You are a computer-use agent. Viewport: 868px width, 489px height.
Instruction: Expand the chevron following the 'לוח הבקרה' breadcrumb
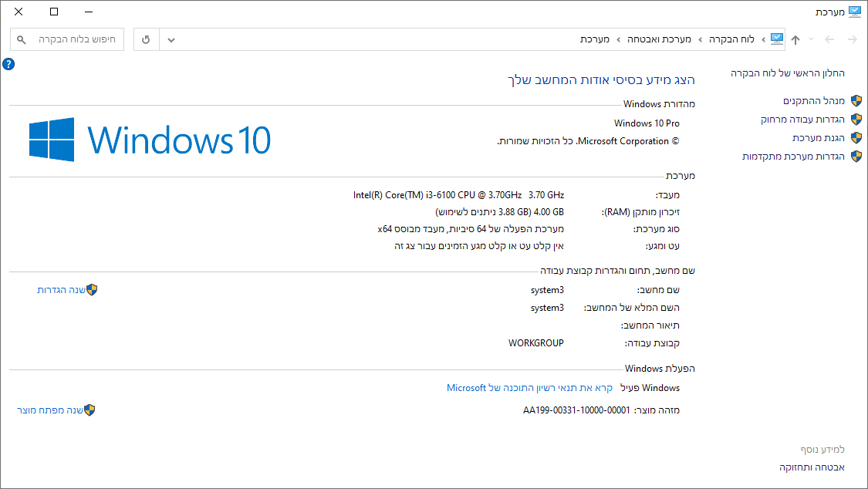click(x=701, y=39)
